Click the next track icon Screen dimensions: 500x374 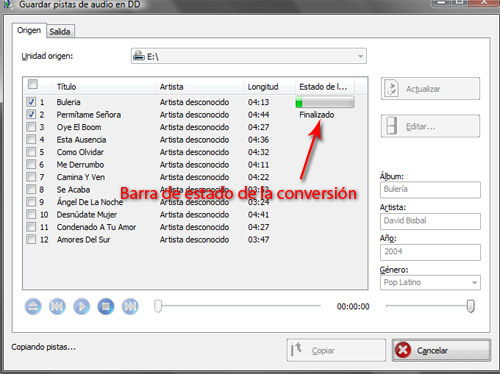coord(130,306)
